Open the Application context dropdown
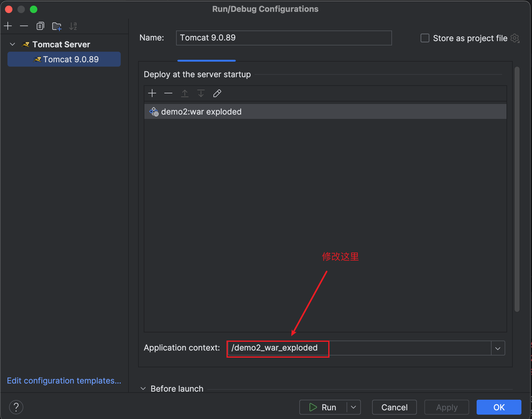Image resolution: width=532 pixels, height=419 pixels. (x=498, y=348)
